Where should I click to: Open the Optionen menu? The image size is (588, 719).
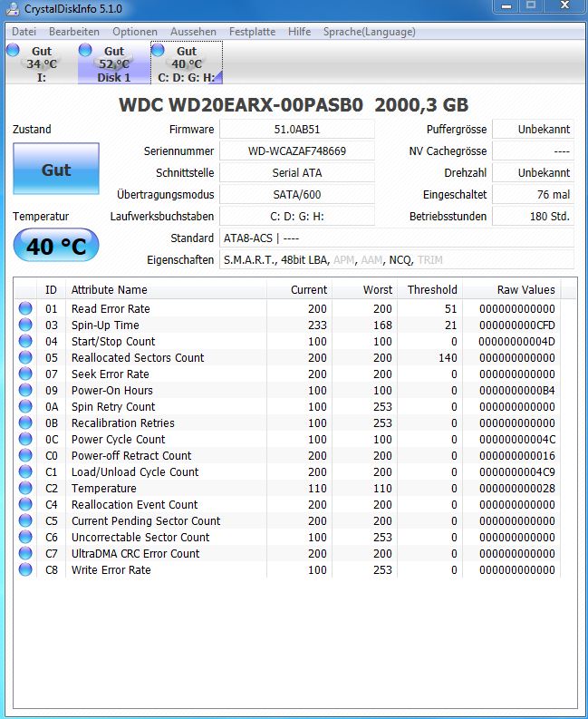click(x=135, y=32)
